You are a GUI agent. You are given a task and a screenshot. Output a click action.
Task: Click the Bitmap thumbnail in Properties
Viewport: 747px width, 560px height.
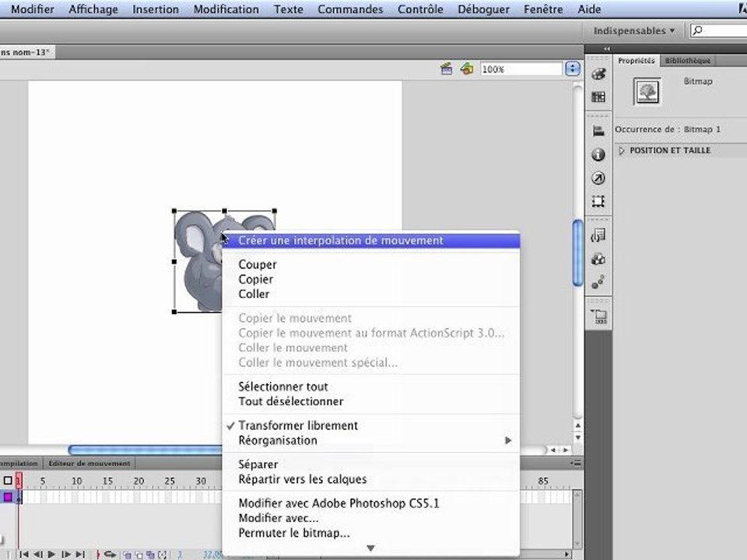click(647, 92)
